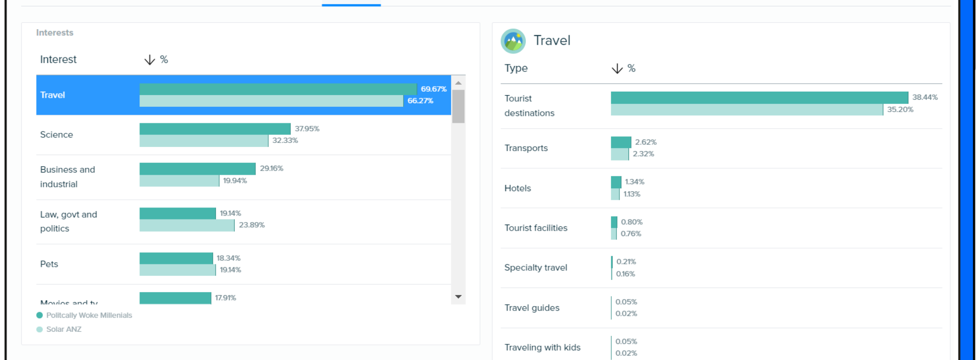The height and width of the screenshot is (360, 980).
Task: Click Tourist destinations type row
Action: tap(529, 106)
